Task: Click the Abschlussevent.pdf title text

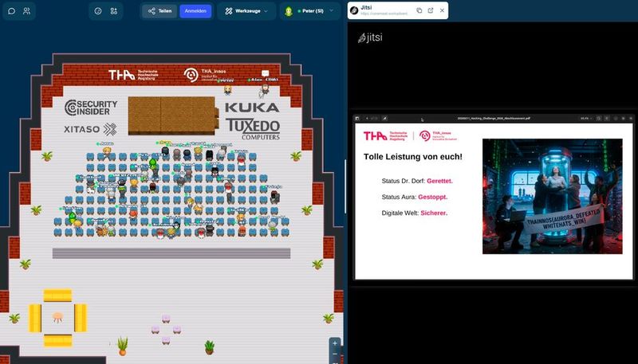Action: click(x=494, y=118)
